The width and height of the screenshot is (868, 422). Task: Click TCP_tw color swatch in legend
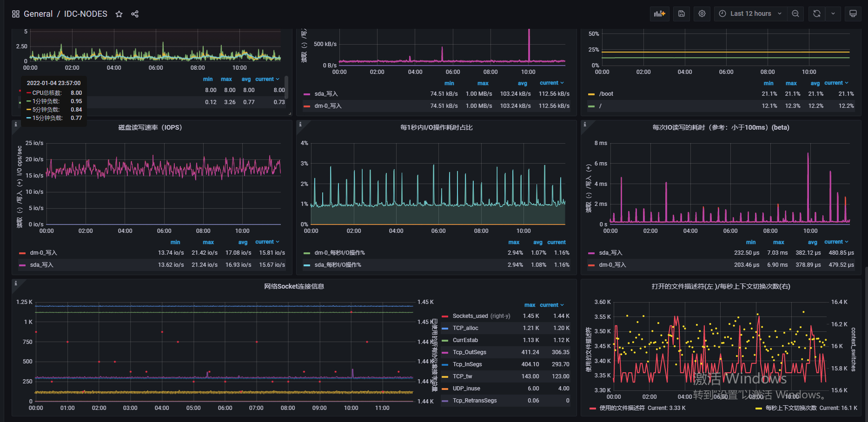(x=445, y=376)
